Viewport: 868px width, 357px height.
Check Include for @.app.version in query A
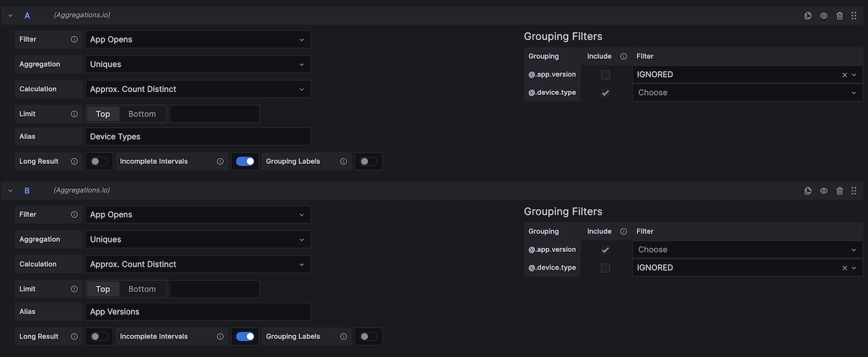pos(605,75)
